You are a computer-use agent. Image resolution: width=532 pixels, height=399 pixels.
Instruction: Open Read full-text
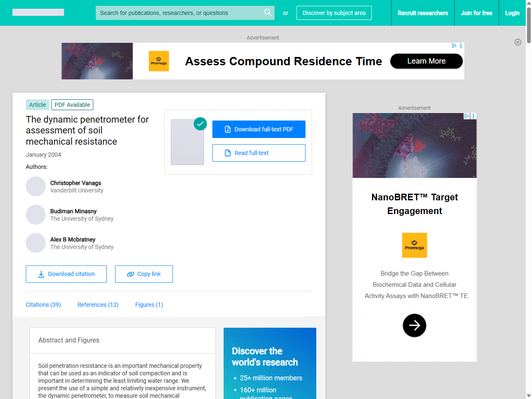pos(259,153)
